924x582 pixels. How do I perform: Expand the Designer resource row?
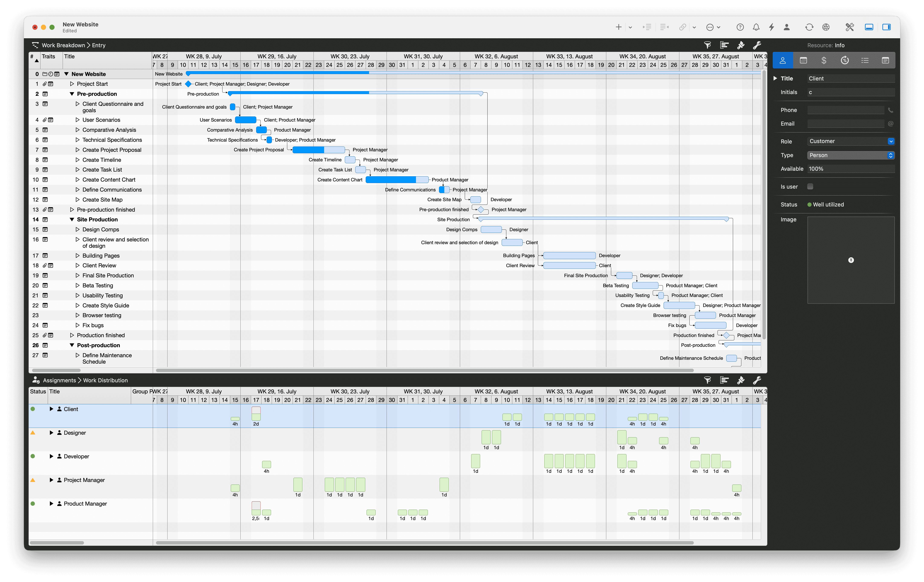pyautogui.click(x=51, y=433)
